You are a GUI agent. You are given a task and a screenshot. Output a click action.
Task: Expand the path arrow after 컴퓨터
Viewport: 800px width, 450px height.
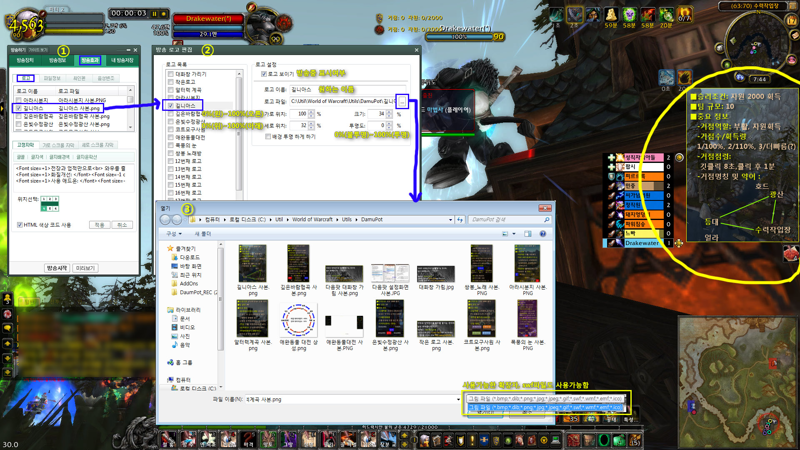coord(224,219)
